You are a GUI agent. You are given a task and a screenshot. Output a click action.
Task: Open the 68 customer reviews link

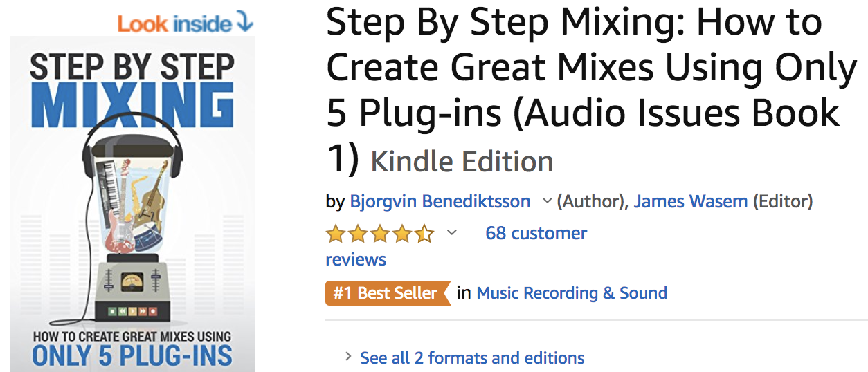[x=536, y=233]
